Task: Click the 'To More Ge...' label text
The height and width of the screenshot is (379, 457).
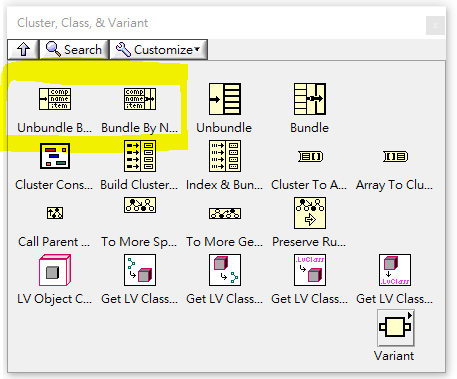Action: tap(224, 242)
